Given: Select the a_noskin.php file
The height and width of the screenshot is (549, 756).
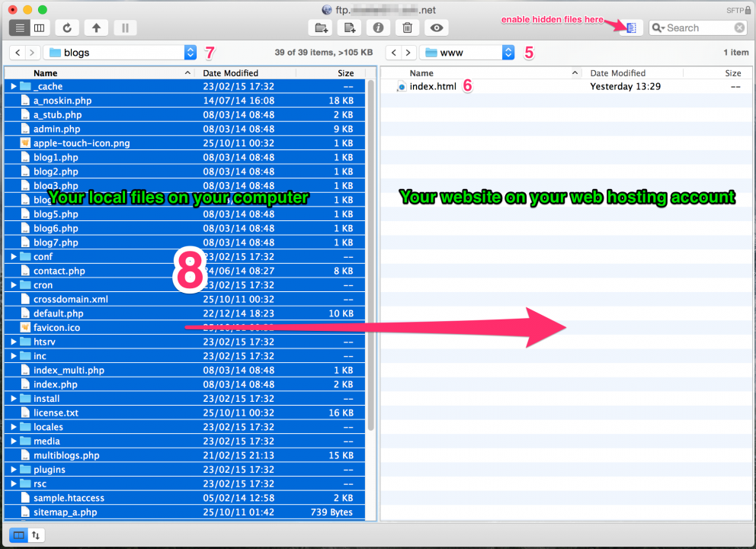Looking at the screenshot, I should (184, 101).
